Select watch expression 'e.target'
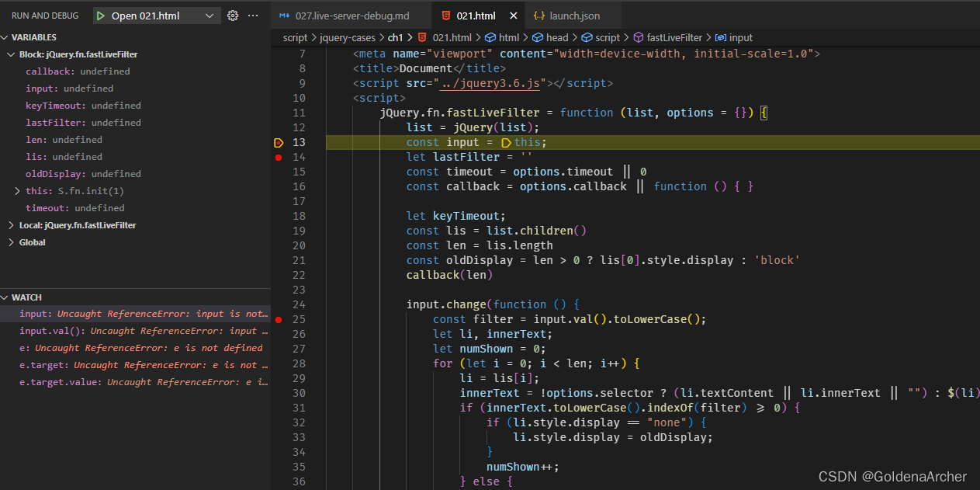This screenshot has width=980, height=490. click(135, 365)
